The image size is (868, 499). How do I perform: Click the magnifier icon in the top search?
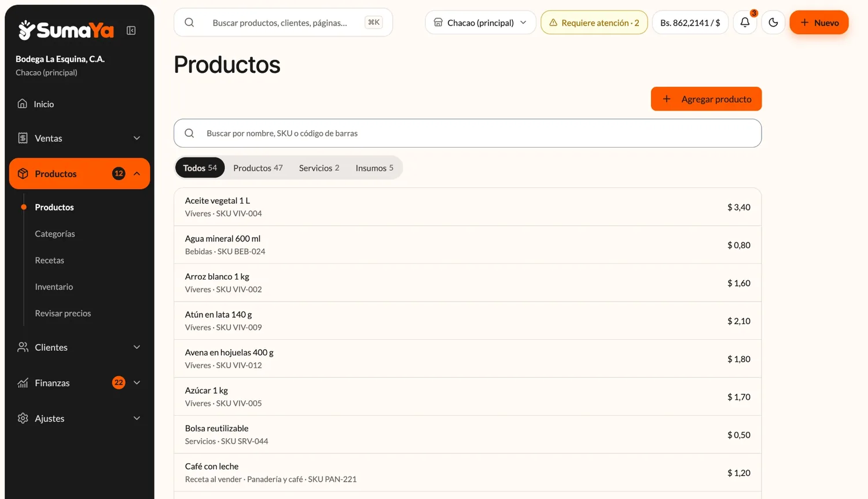click(189, 23)
